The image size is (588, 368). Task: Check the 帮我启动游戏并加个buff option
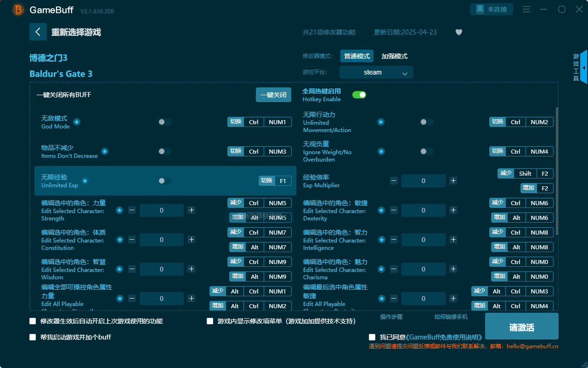pos(32,337)
